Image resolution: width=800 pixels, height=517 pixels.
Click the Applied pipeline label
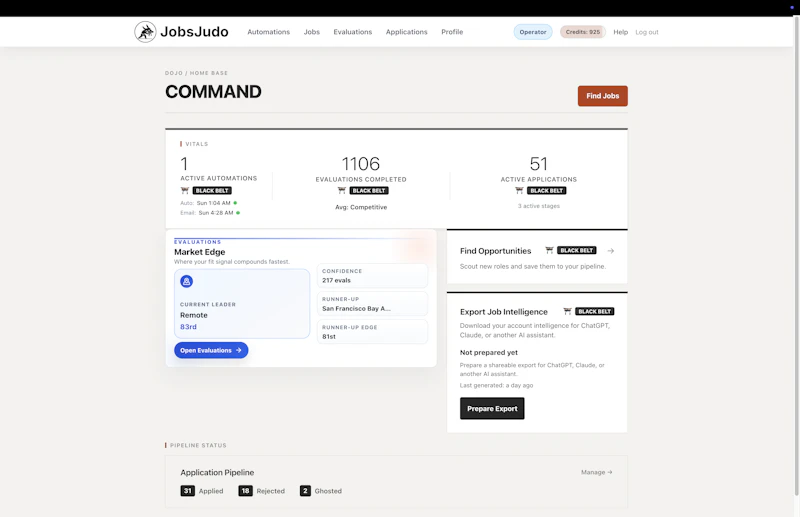[211, 491]
